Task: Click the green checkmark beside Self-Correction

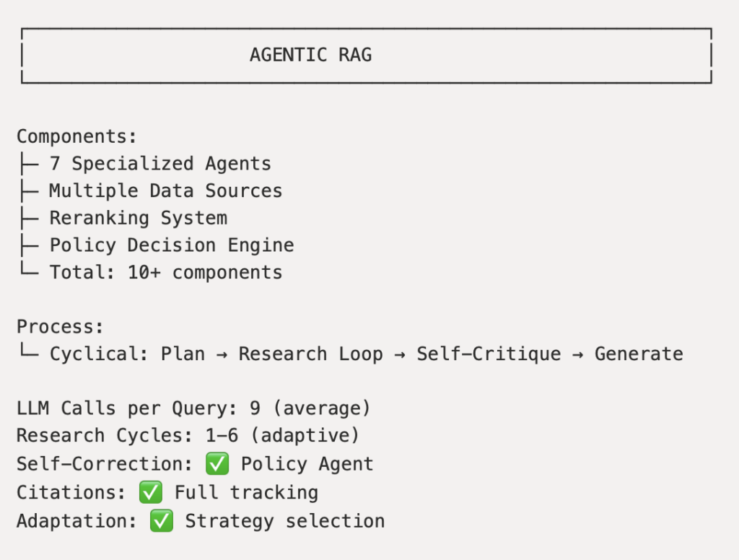Action: pyautogui.click(x=217, y=464)
